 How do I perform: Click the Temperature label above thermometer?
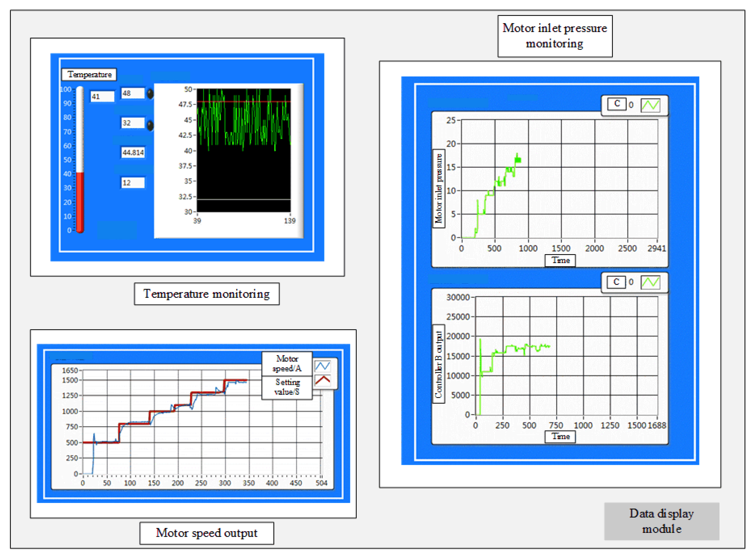tap(89, 74)
